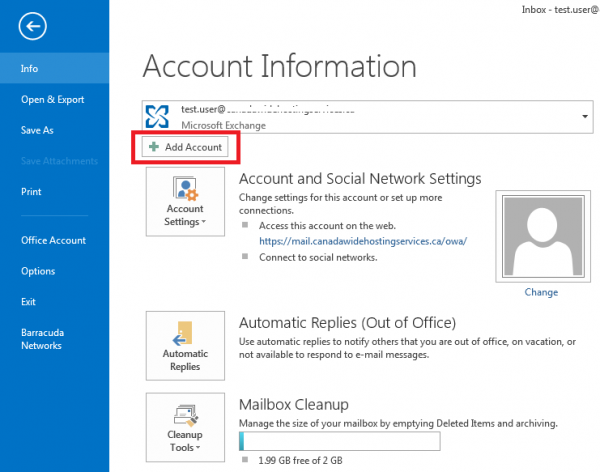The width and height of the screenshot is (600, 472).
Task: Go to Office Account
Action: [54, 240]
